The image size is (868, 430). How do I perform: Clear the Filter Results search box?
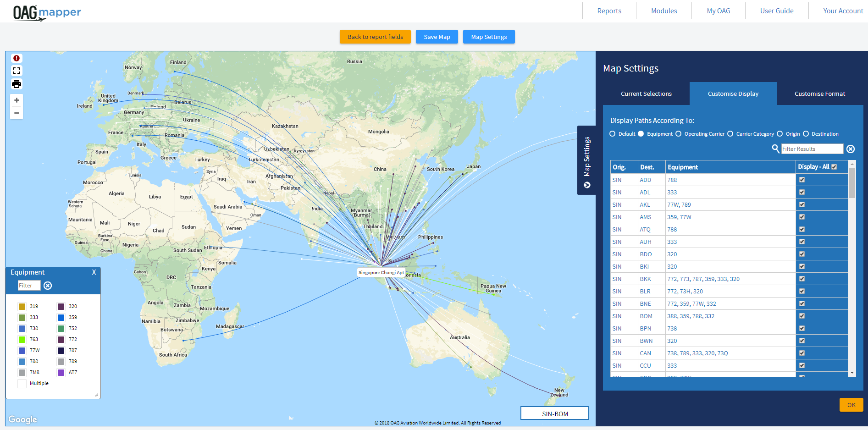click(x=850, y=149)
